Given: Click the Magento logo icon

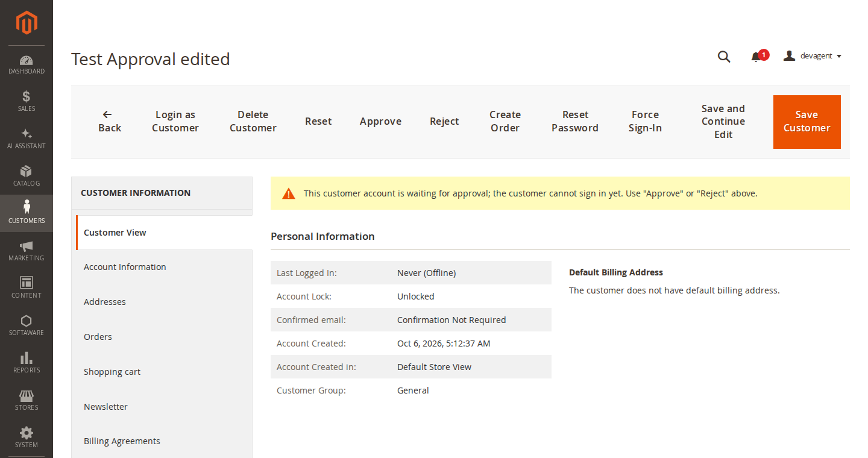Looking at the screenshot, I should click(x=27, y=23).
